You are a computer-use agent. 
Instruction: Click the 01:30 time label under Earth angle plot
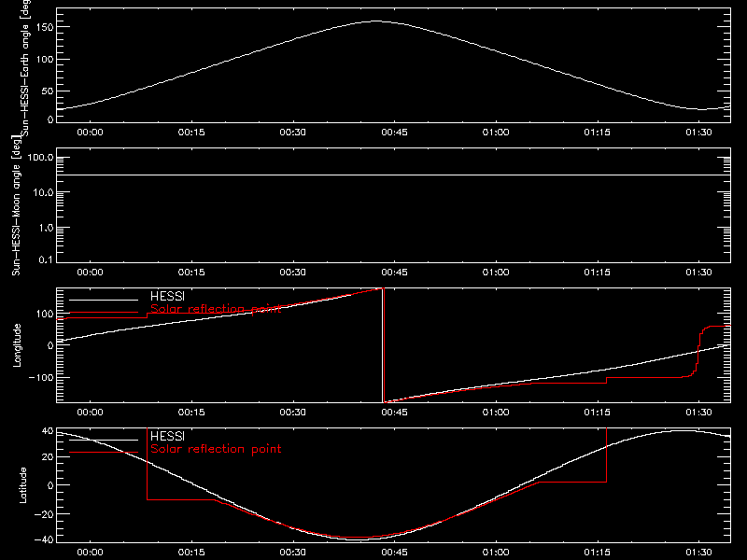pyautogui.click(x=698, y=133)
